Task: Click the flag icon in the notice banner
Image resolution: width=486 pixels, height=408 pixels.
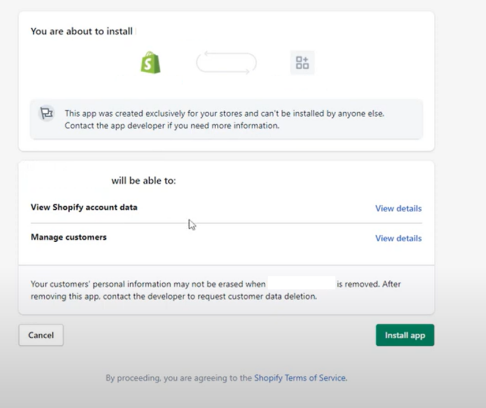Action: click(47, 113)
